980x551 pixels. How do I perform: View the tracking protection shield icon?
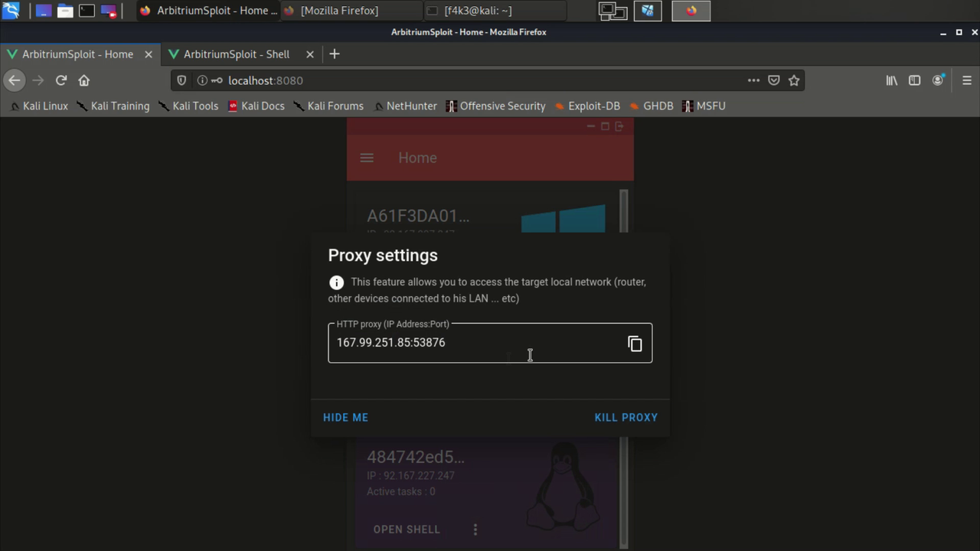181,80
